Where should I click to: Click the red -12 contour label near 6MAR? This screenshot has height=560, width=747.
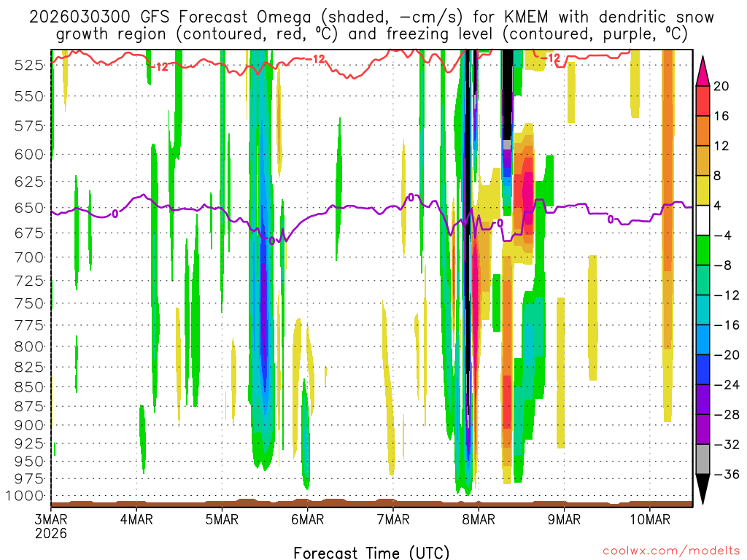[x=315, y=59]
